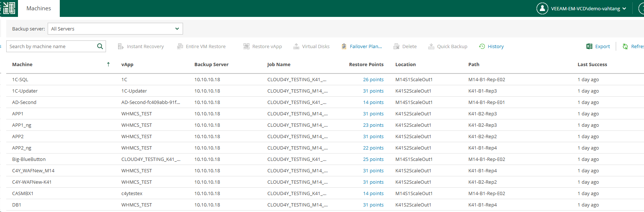The width and height of the screenshot is (644, 212).
Task: Focus the search by machine name field
Action: (51, 46)
